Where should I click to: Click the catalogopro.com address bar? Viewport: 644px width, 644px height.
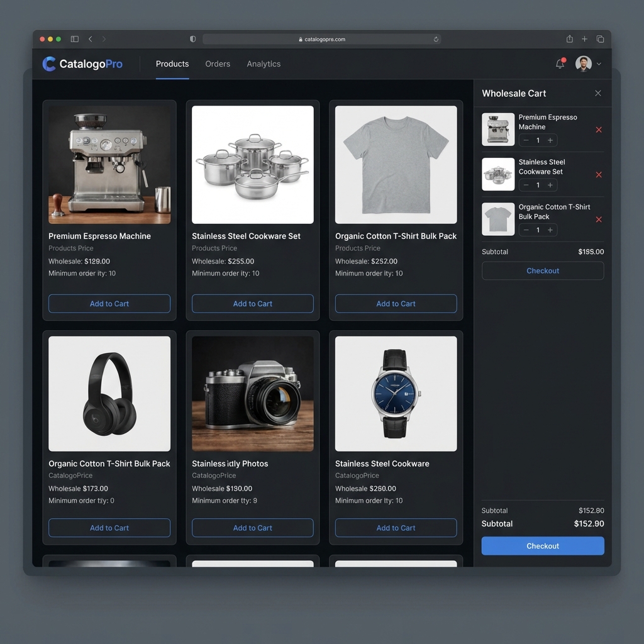pos(321,39)
